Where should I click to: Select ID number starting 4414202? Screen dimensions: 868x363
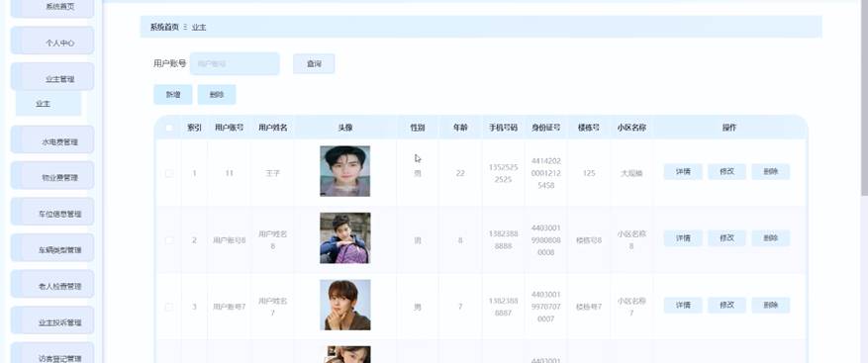point(545,173)
